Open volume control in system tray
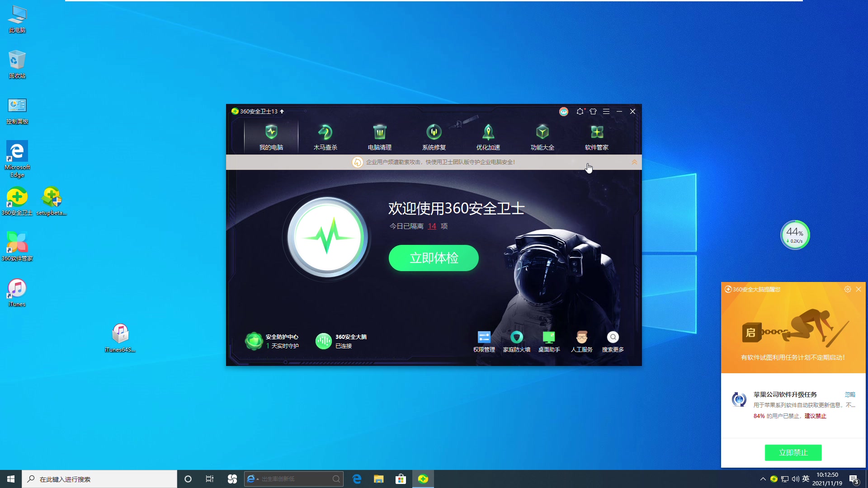 [x=796, y=479]
